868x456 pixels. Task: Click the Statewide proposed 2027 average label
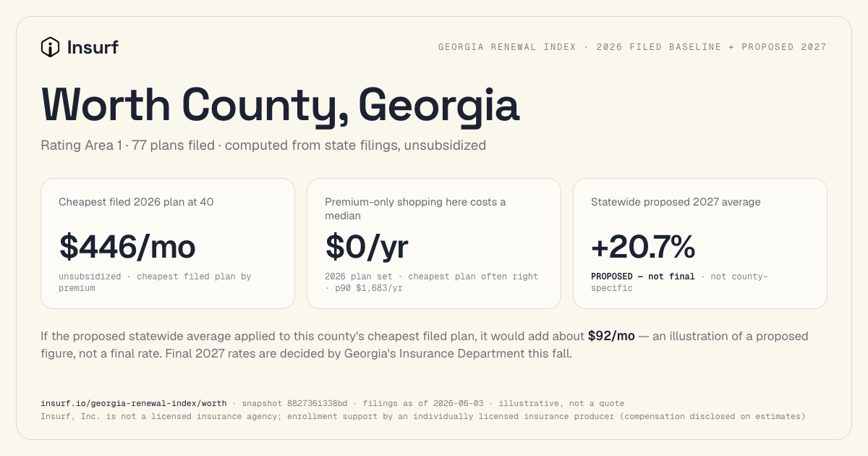point(676,202)
